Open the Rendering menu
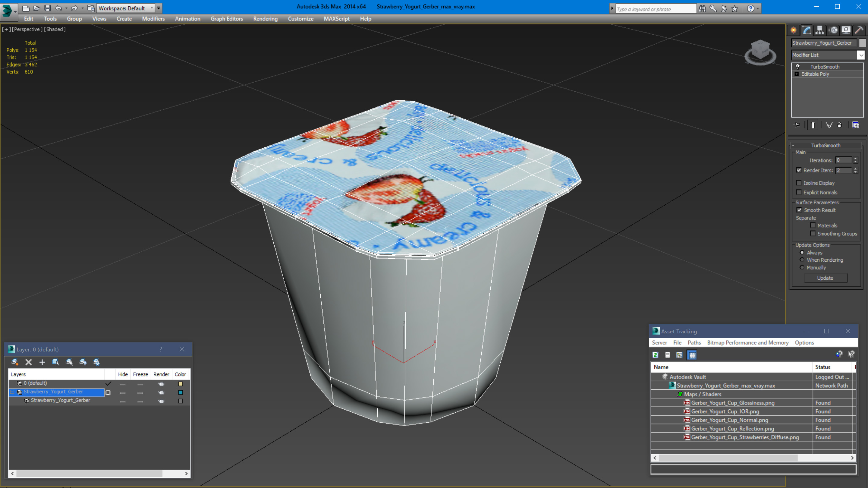This screenshot has width=868, height=488. tap(265, 18)
